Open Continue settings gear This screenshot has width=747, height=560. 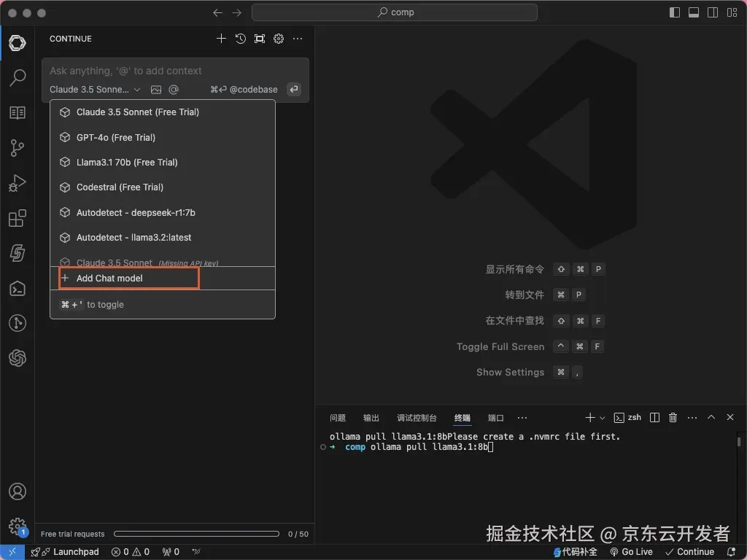click(278, 39)
